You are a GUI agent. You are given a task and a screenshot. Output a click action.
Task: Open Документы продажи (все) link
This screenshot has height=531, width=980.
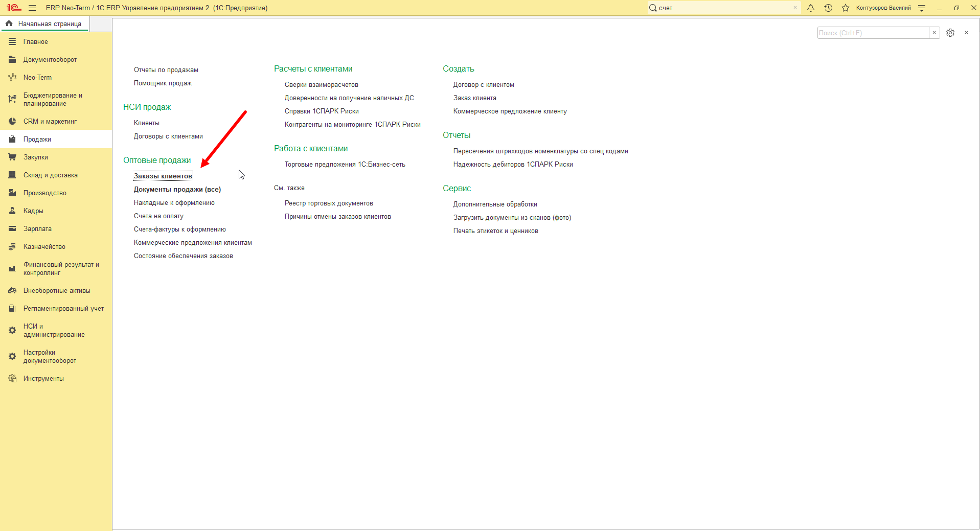tap(177, 189)
